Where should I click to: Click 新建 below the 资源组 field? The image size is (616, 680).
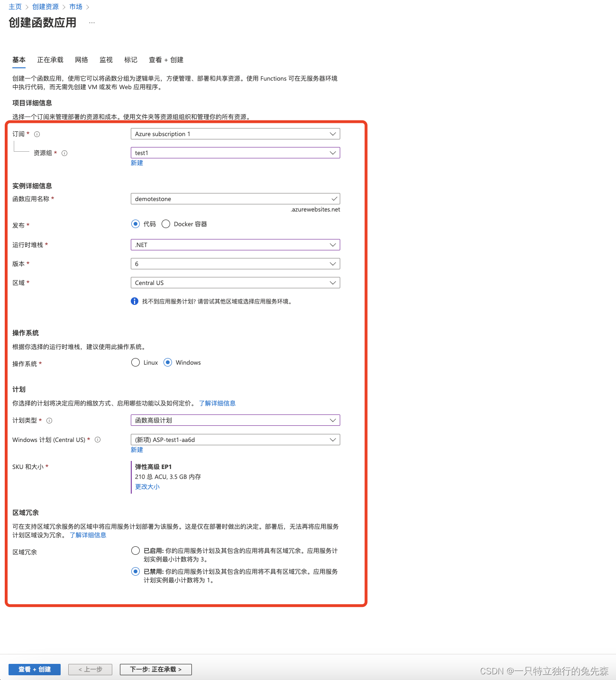136,163
